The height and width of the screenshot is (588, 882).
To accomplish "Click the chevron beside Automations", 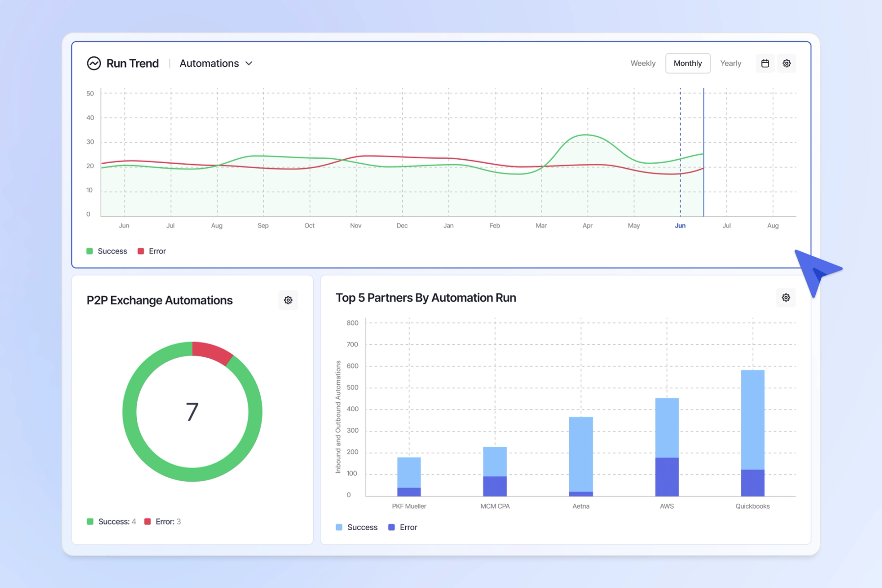I will (249, 63).
